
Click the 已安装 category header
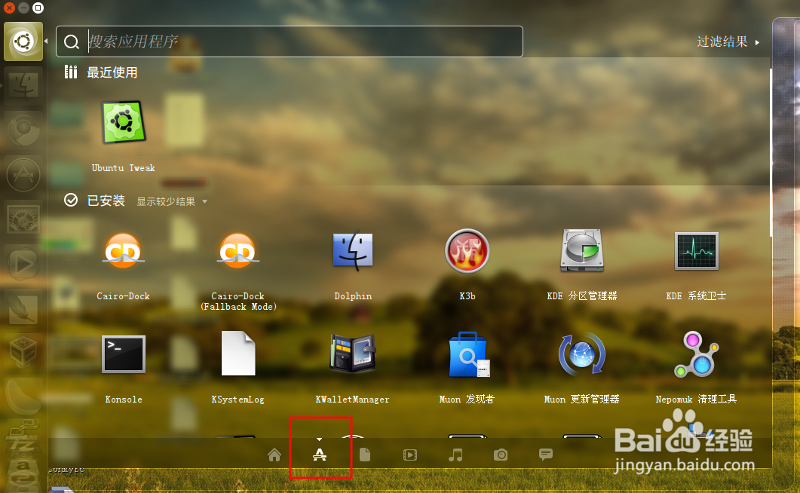click(106, 201)
